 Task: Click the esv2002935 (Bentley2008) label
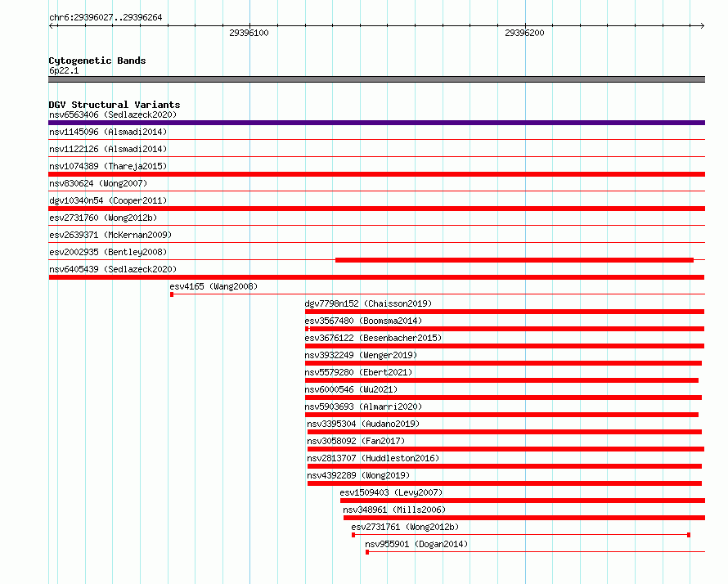pyautogui.click(x=108, y=252)
